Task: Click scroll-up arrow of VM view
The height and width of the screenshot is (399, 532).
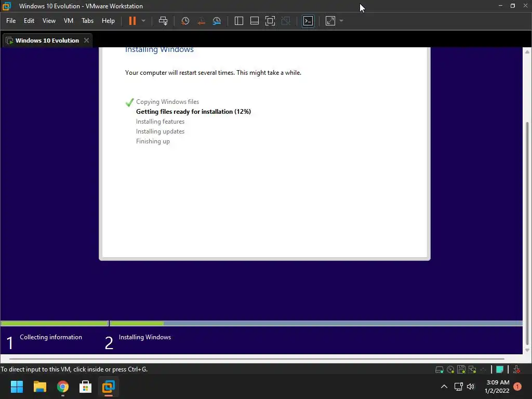Action: [x=527, y=52]
